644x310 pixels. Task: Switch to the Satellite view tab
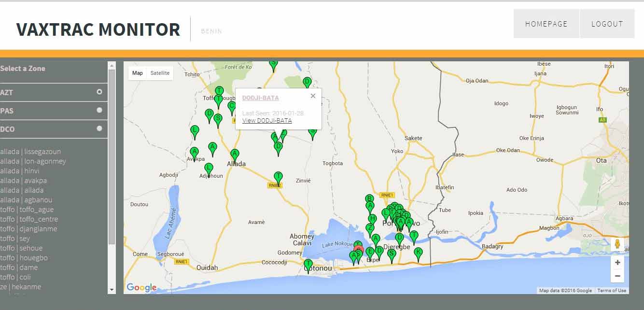160,73
